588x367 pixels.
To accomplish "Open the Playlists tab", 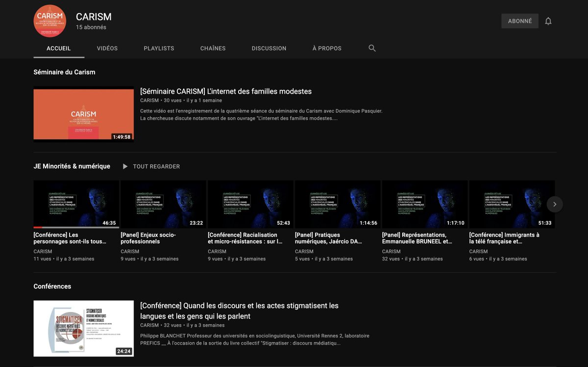I will point(159,48).
